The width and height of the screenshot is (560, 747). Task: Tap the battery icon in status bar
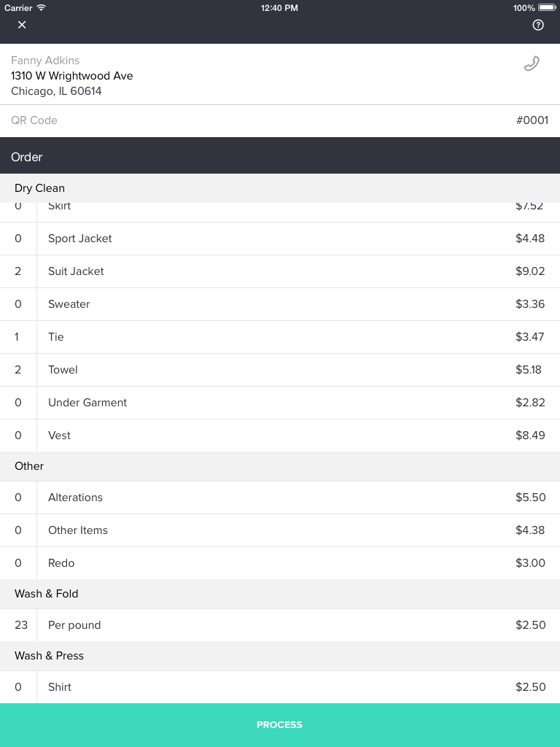pos(547,7)
